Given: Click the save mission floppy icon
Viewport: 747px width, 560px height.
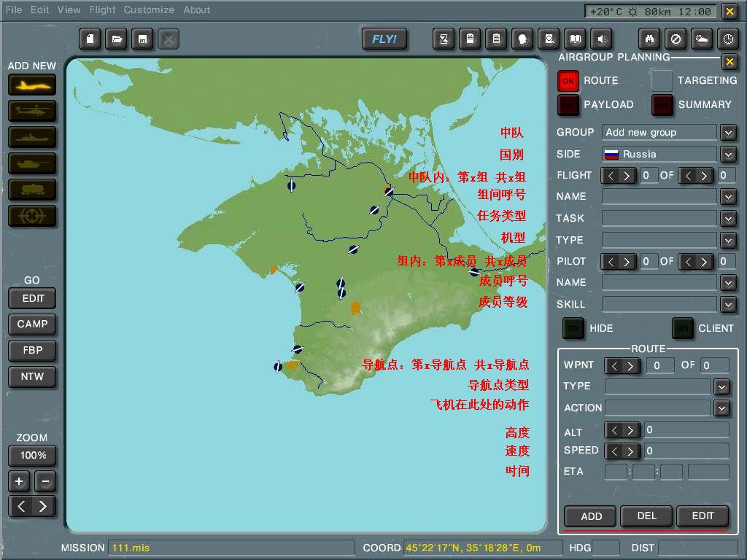Looking at the screenshot, I should pyautogui.click(x=142, y=39).
